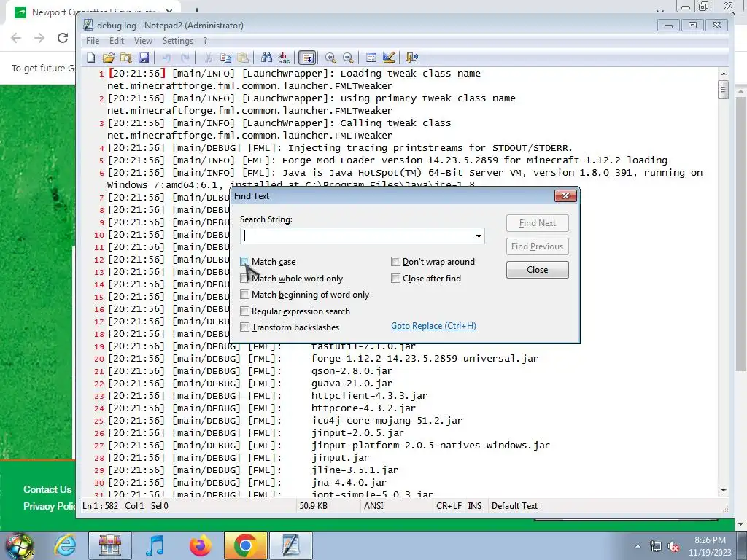Click the muted volume tray icon
This screenshot has width=747, height=560.
coord(673,546)
